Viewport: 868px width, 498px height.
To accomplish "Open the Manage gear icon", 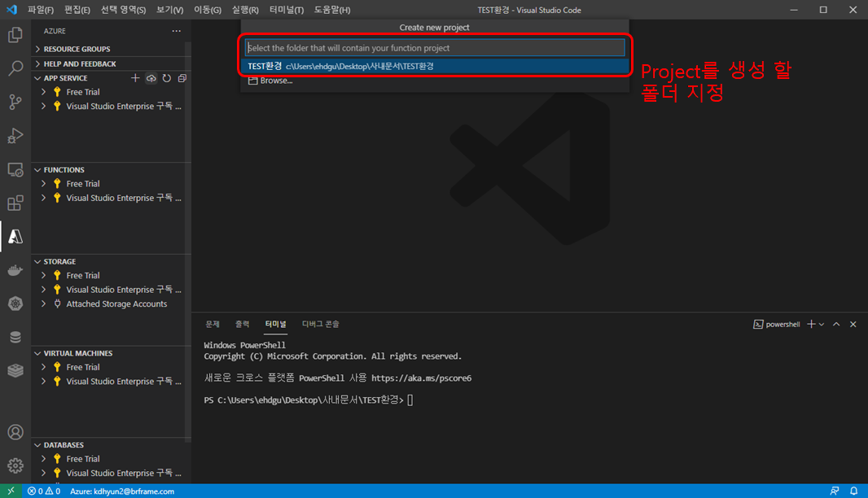I will 15,465.
